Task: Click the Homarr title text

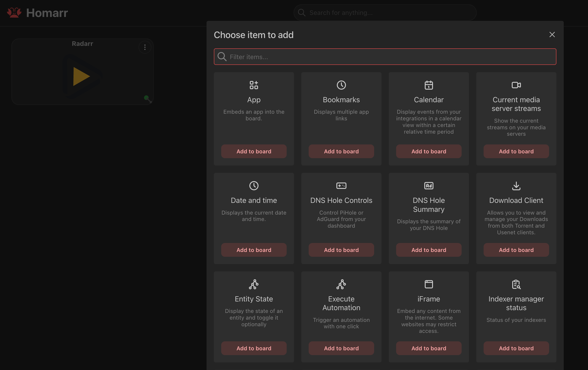Action: (x=47, y=13)
